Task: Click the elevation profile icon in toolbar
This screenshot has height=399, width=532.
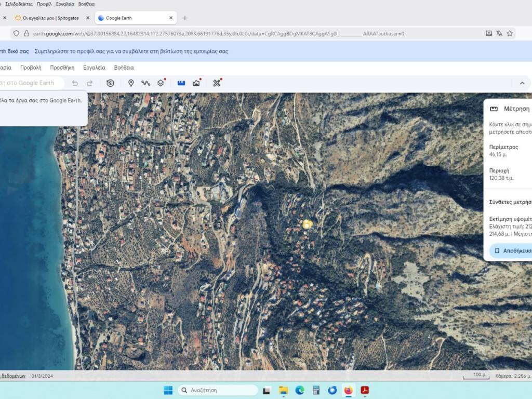Action: [196, 83]
